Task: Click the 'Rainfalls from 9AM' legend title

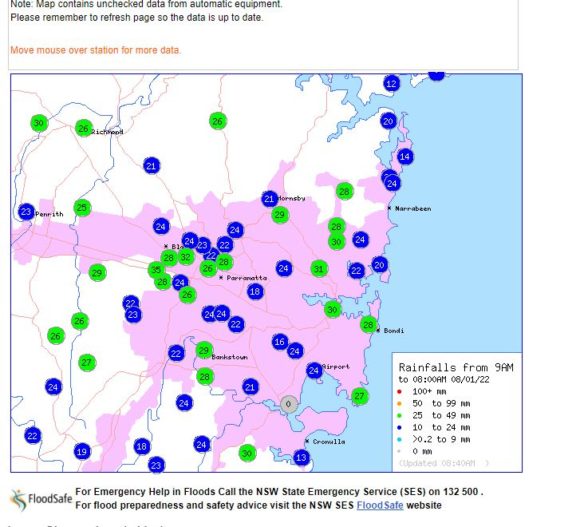Action: click(x=456, y=367)
